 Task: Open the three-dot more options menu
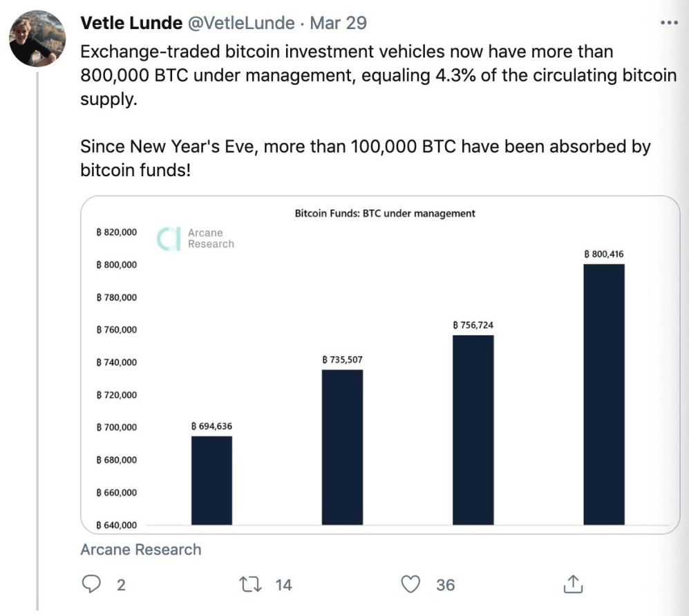(x=670, y=23)
